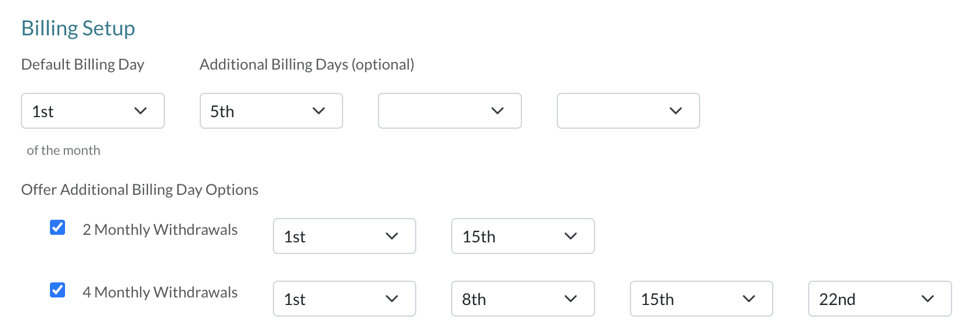Viewport: 980px width, 334px height.
Task: Click the Billing Setup heading
Action: tap(78, 28)
